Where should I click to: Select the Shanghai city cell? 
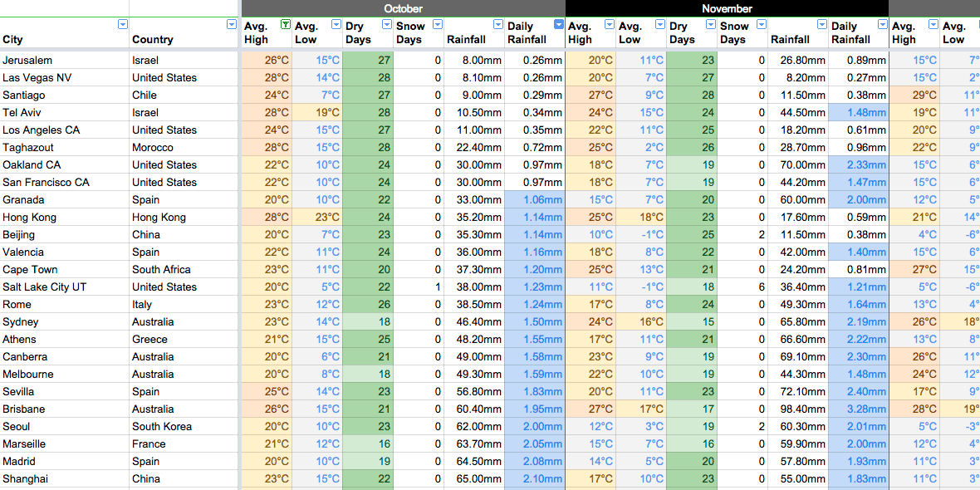tap(65, 479)
